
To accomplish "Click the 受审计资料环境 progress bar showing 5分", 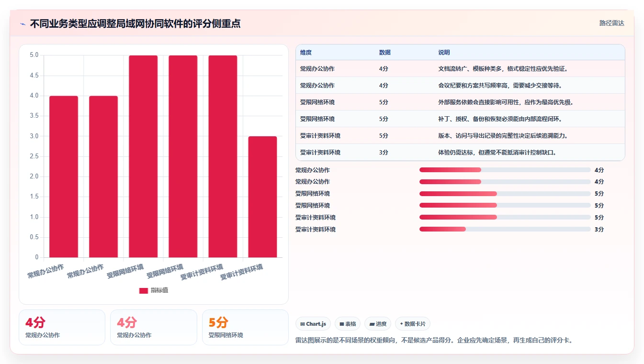I will click(505, 217).
